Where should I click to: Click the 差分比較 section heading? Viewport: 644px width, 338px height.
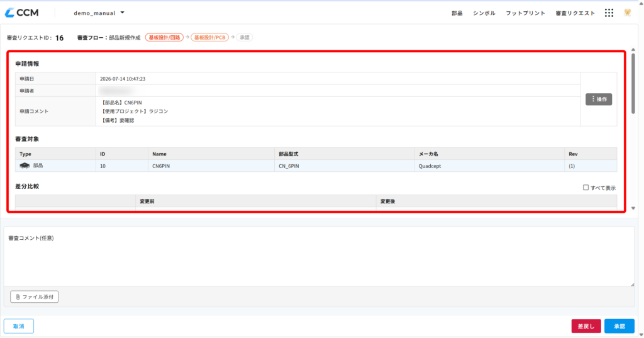tap(27, 186)
